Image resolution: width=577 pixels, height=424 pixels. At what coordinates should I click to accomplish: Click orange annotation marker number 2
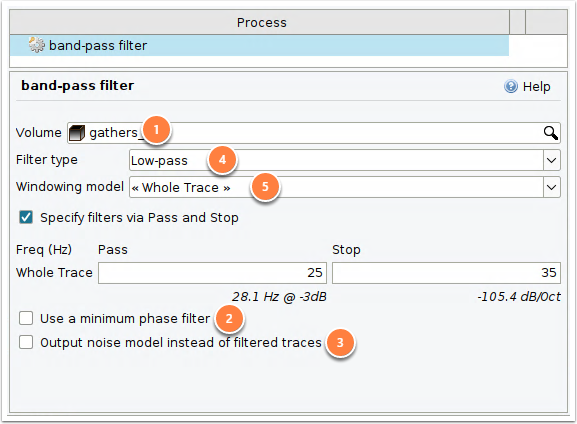click(x=229, y=318)
